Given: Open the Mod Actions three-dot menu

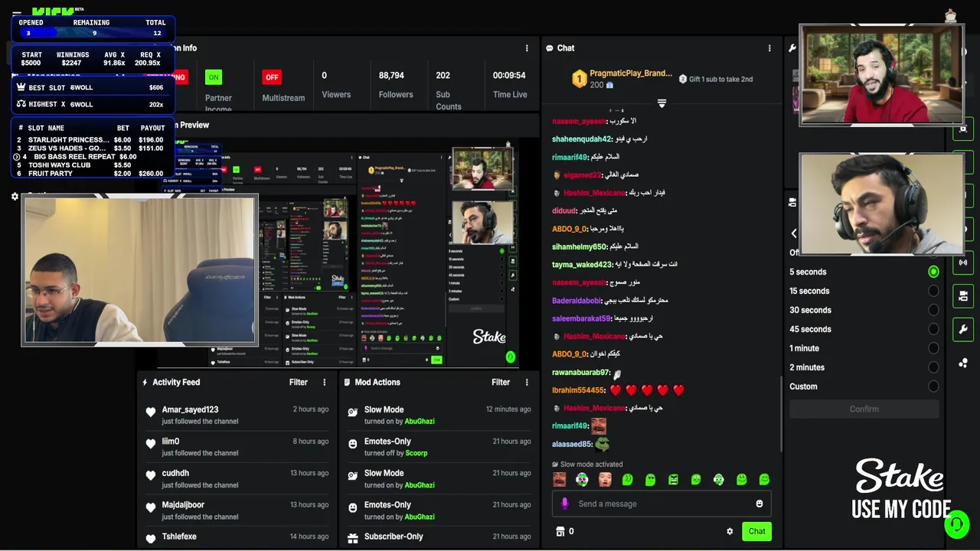Looking at the screenshot, I should 526,383.
